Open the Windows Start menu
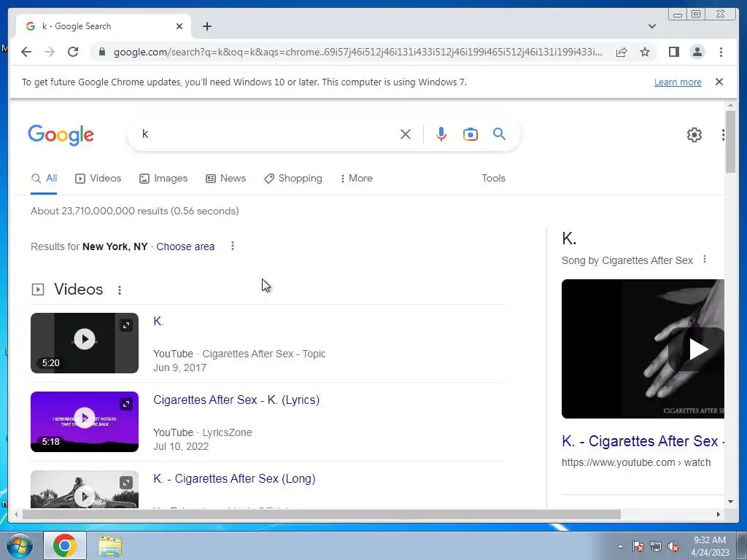This screenshot has height=560, width=747. (18, 545)
